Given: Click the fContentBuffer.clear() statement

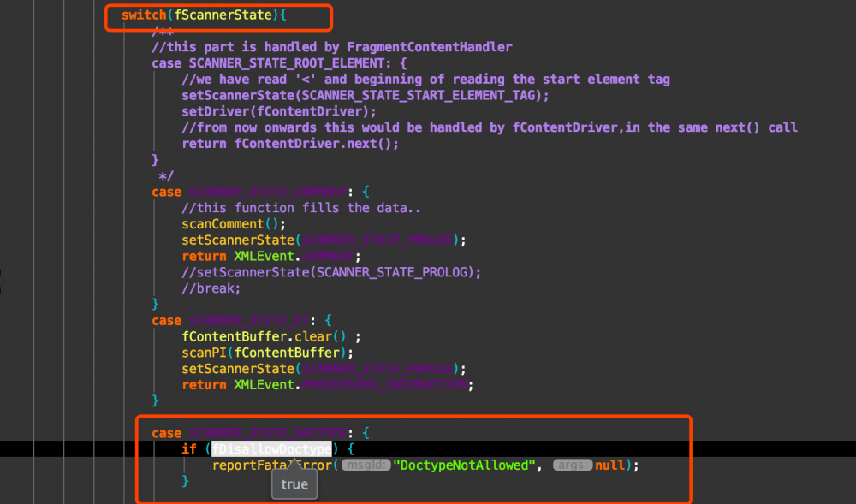Looking at the screenshot, I should [271, 336].
